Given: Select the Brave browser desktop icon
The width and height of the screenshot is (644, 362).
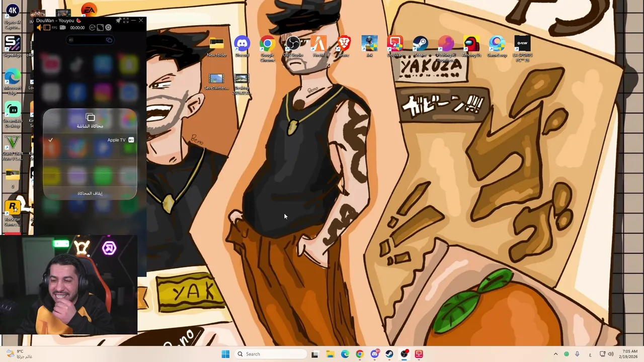Looking at the screenshot, I should 344,46.
